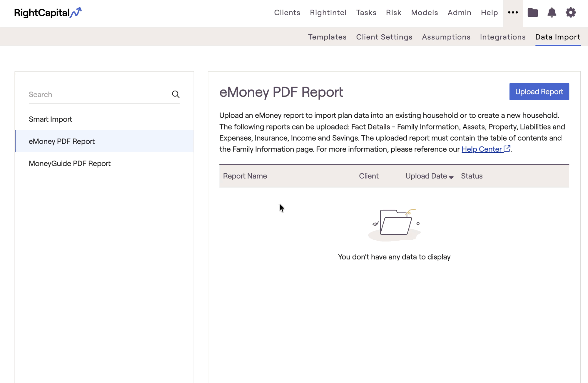Open the notifications bell
This screenshot has width=588, height=383.
552,13
